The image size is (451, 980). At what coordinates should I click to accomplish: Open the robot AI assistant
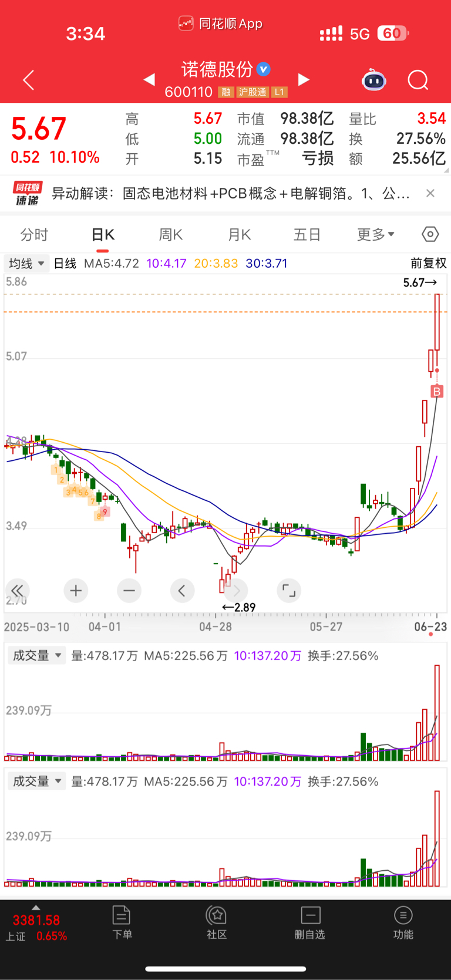click(x=374, y=80)
